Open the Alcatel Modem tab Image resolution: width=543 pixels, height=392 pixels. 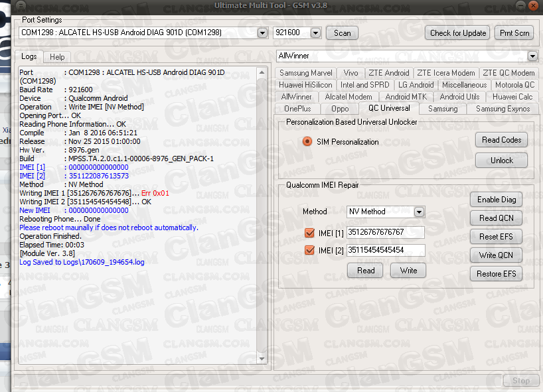point(349,97)
